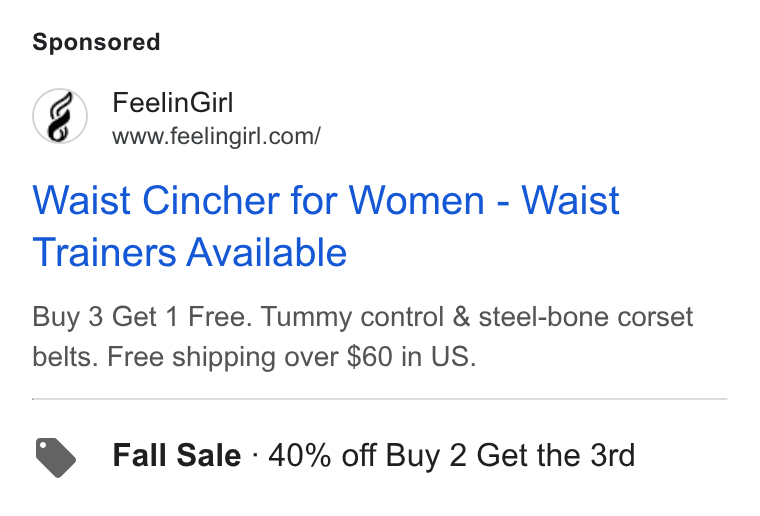Click the word 'Women' in the headline

pos(416,201)
